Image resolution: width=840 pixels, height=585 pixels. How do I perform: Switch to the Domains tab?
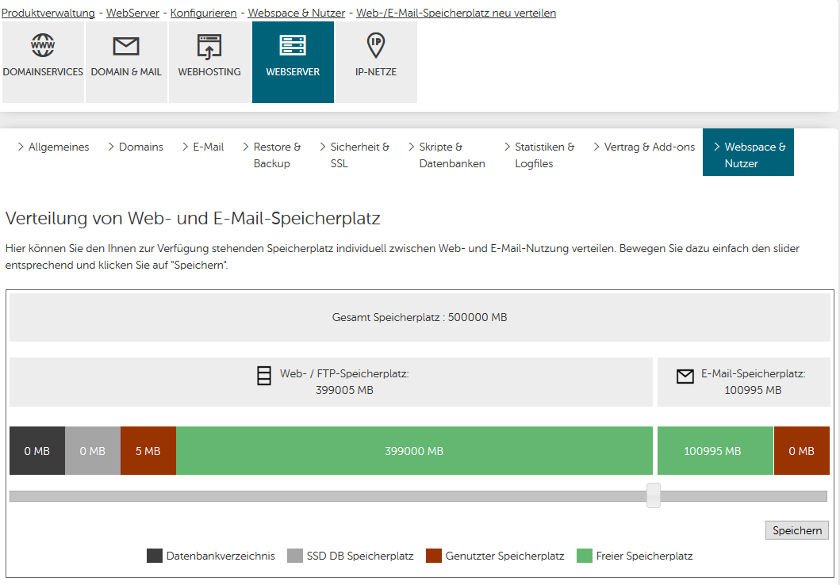(136, 147)
